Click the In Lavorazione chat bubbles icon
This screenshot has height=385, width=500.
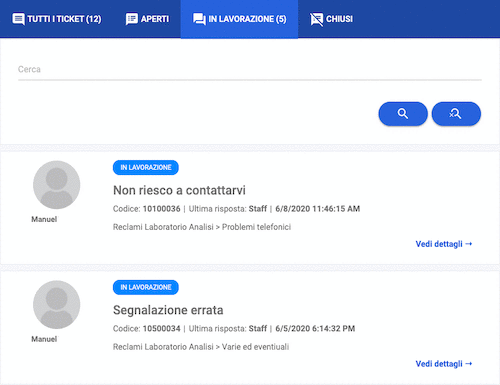199,19
